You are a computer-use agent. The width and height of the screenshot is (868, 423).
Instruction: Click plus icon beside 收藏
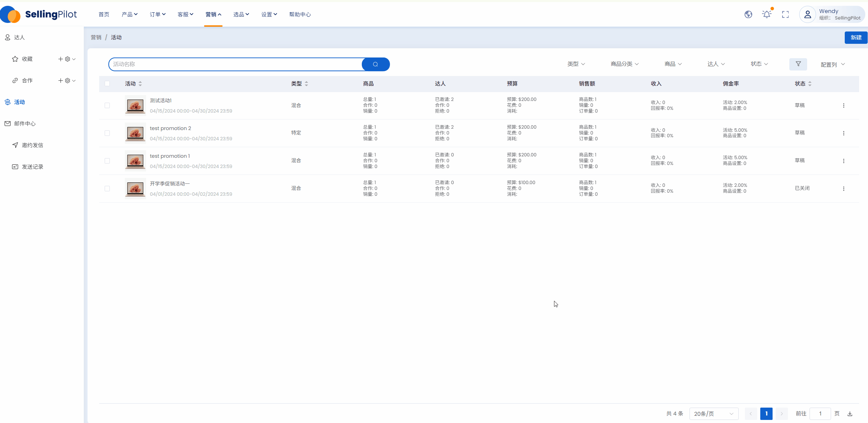[61, 59]
